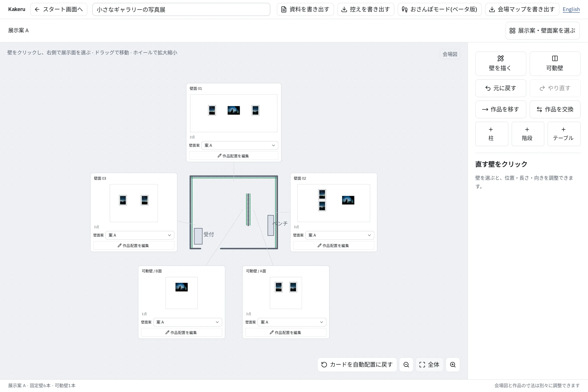
Task: Export venue map 会場マップを書き出す
Action: 522,10
